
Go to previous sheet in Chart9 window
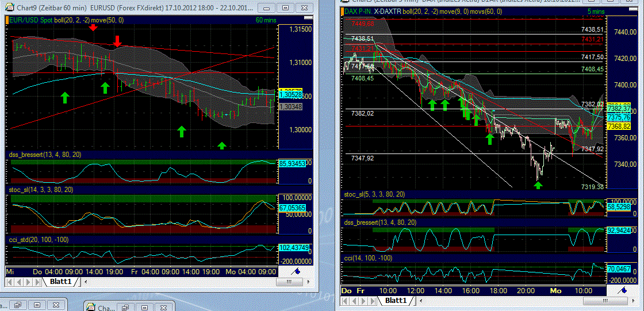(x=19, y=282)
